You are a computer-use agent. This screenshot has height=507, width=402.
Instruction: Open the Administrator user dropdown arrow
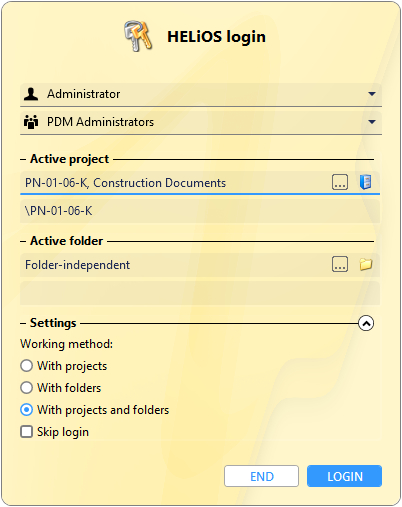pos(372,94)
